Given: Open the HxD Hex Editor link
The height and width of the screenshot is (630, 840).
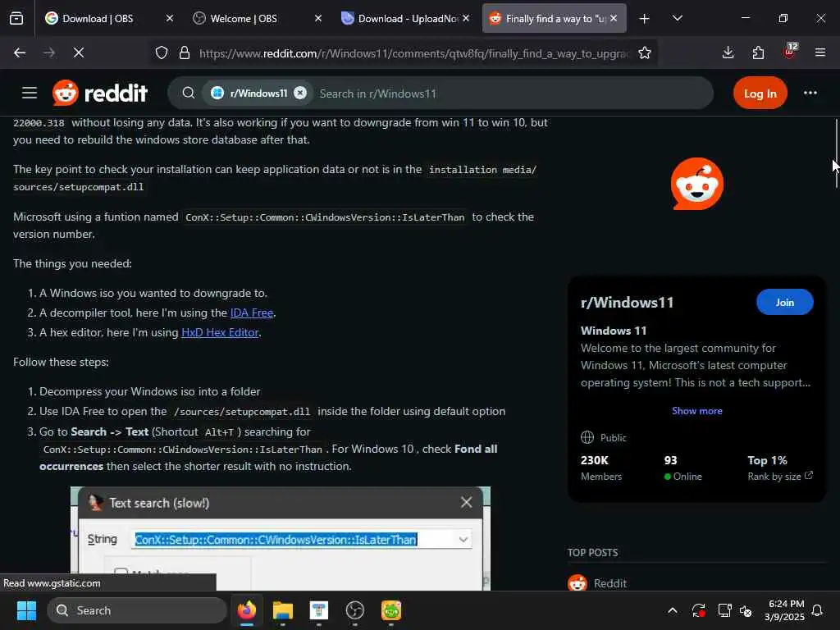Looking at the screenshot, I should click(x=220, y=333).
